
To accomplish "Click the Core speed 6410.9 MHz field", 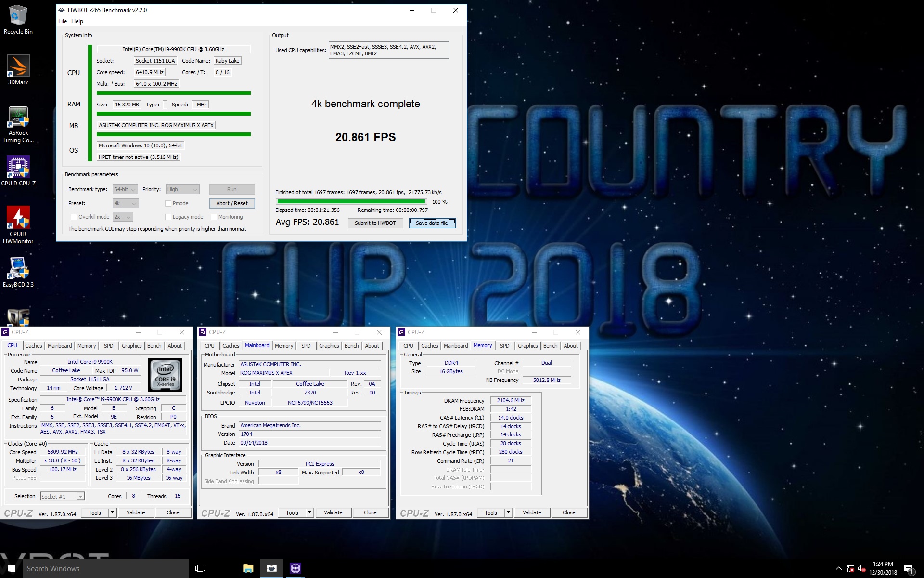I will [150, 72].
